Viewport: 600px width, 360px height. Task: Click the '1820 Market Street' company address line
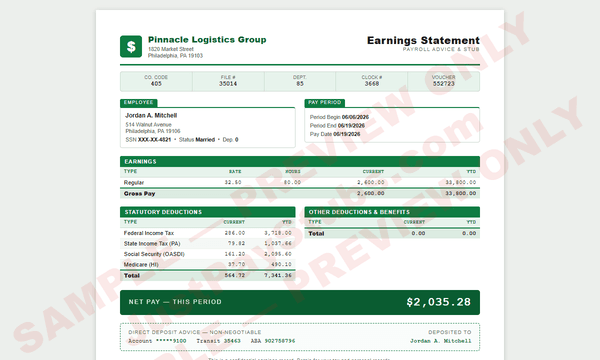click(x=171, y=49)
